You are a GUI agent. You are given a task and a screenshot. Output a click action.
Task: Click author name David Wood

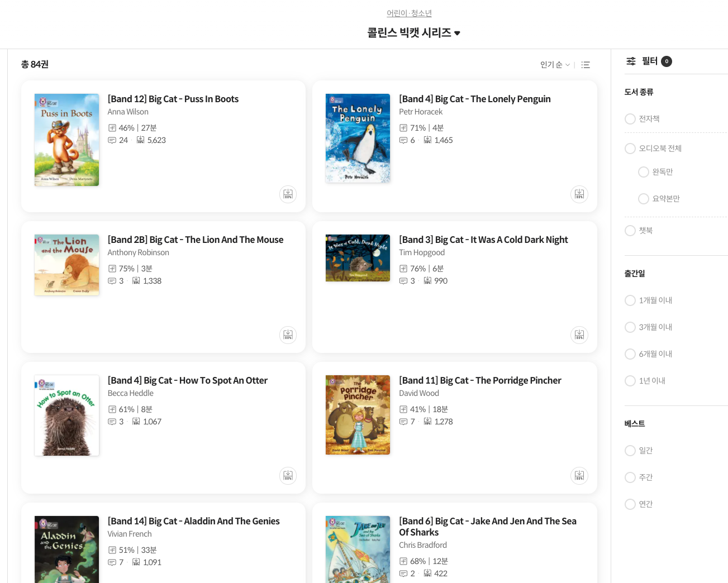click(x=419, y=393)
